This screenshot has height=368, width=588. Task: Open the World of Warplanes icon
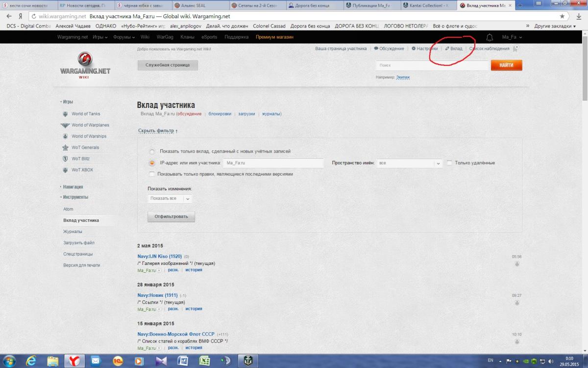click(x=65, y=125)
